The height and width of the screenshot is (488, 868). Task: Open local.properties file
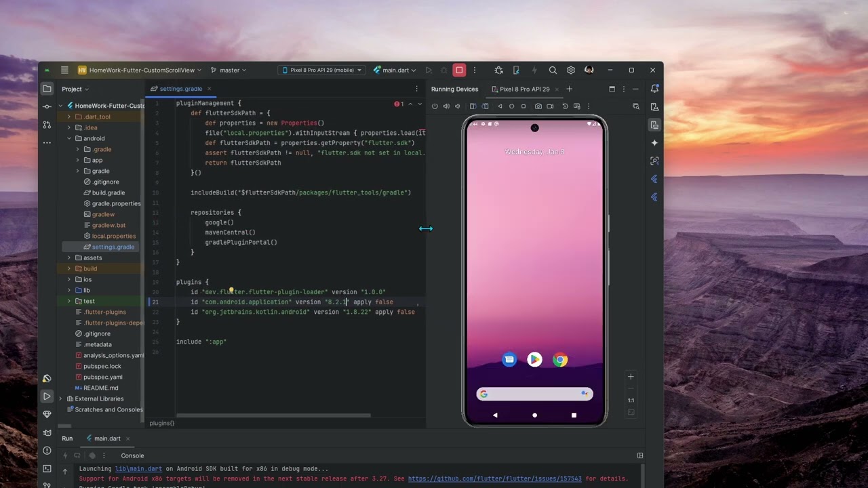(x=113, y=236)
